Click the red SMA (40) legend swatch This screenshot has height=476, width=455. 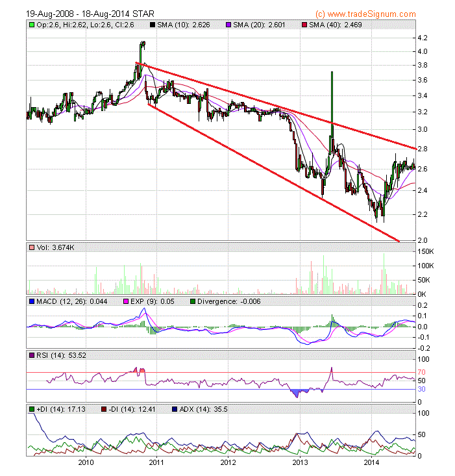pos(304,25)
